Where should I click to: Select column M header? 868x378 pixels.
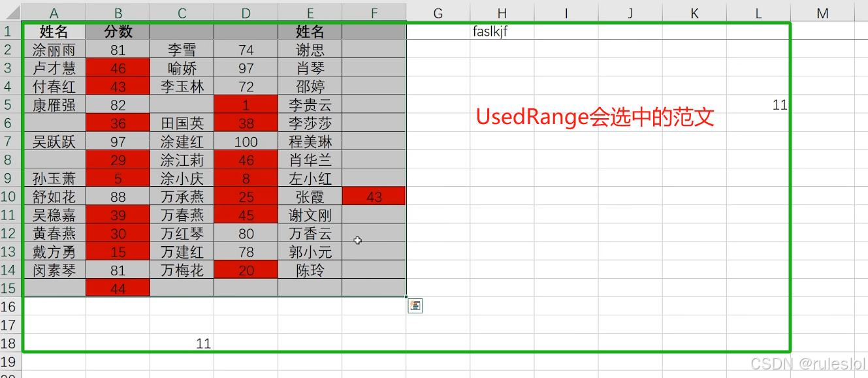tap(822, 13)
